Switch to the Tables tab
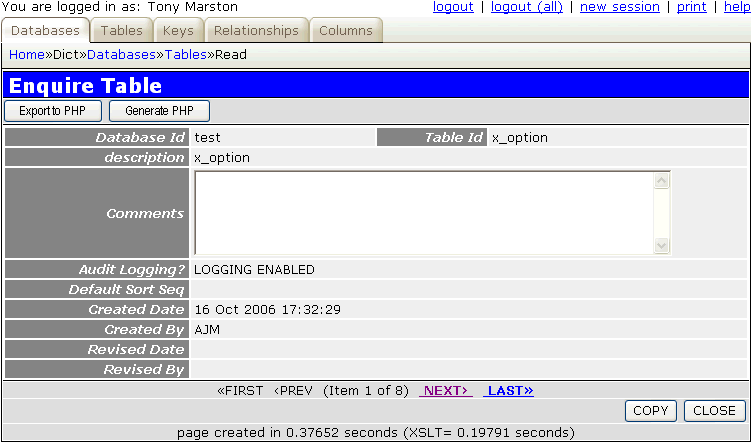 pos(121,31)
